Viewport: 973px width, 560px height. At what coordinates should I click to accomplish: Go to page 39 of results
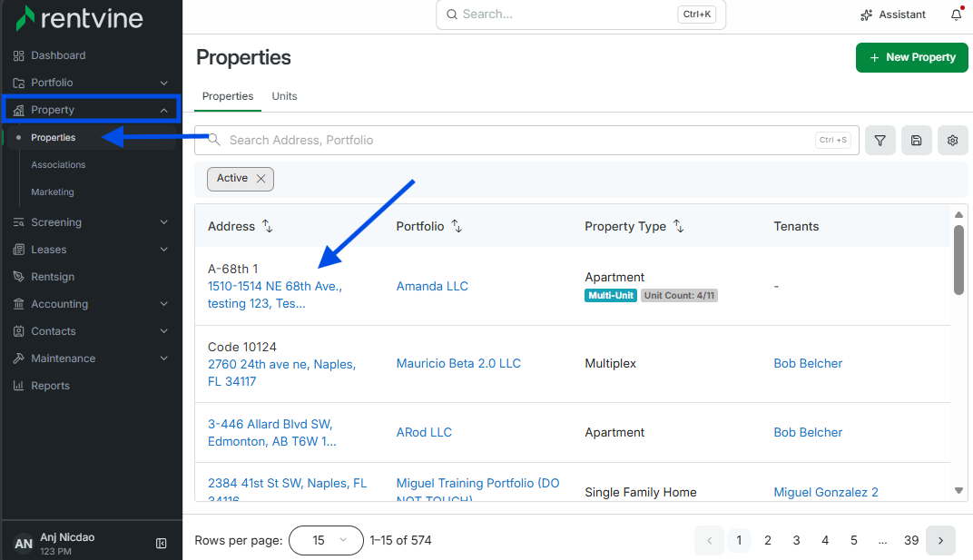click(x=911, y=540)
